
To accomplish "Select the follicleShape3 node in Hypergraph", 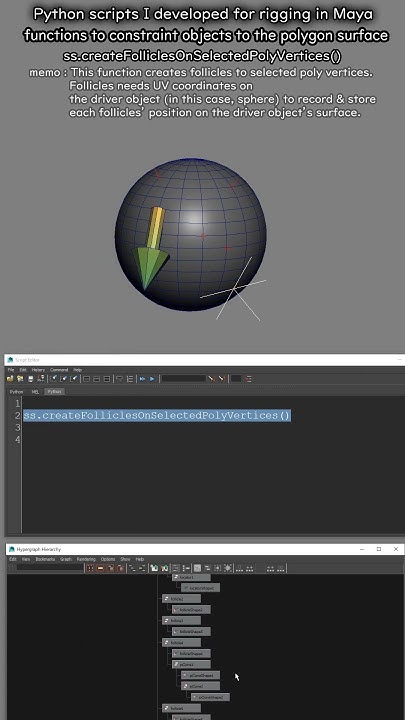I will point(191,631).
